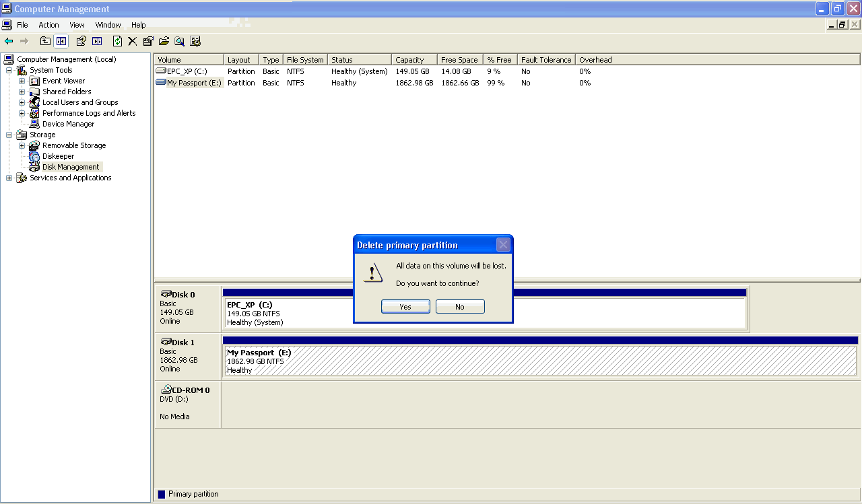Click the Up one level toolbar icon
The image size is (862, 504).
(x=45, y=41)
